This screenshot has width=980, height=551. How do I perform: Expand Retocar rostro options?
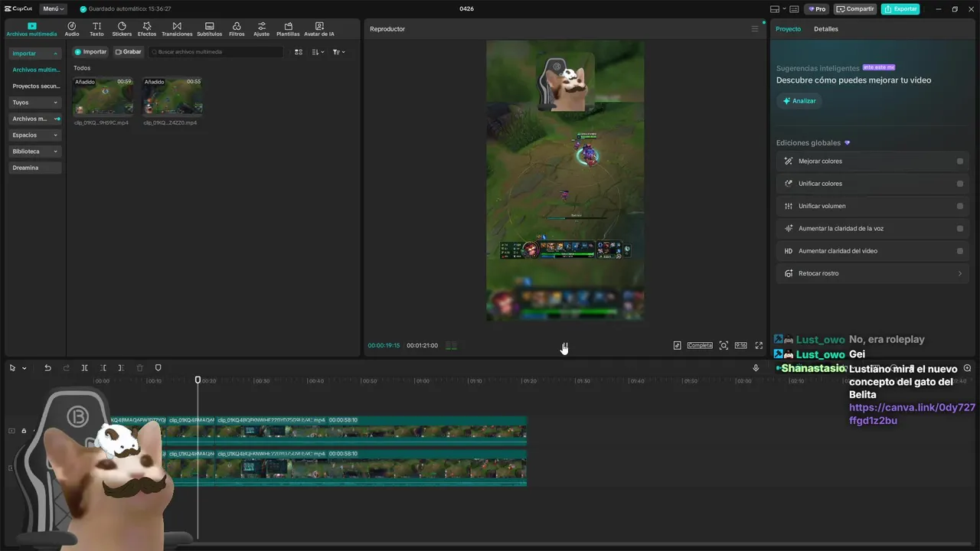coord(960,273)
